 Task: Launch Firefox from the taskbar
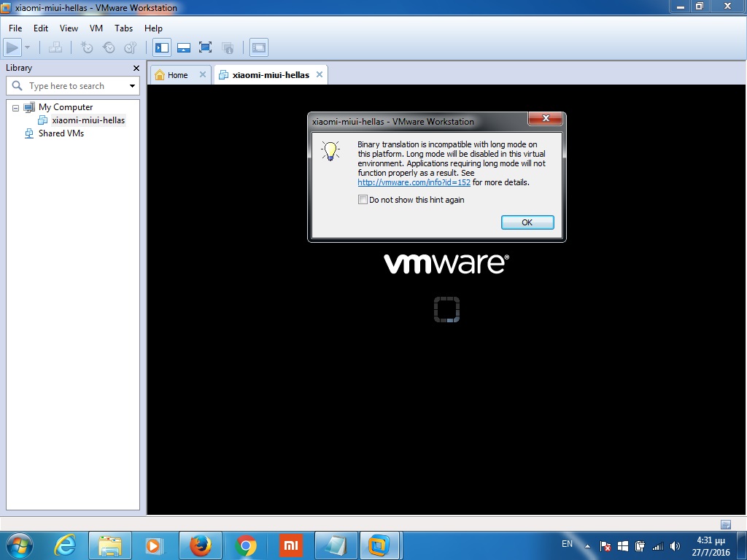[201, 545]
